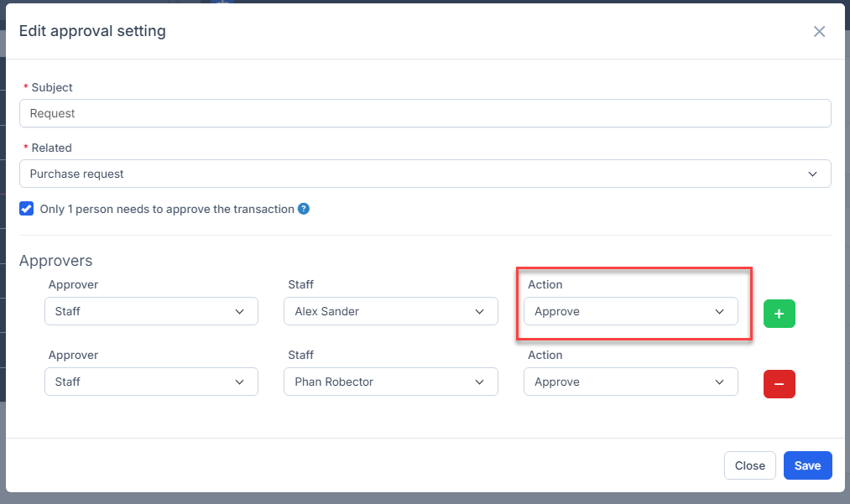
Task: Open the second row's Action dropdown
Action: point(629,382)
